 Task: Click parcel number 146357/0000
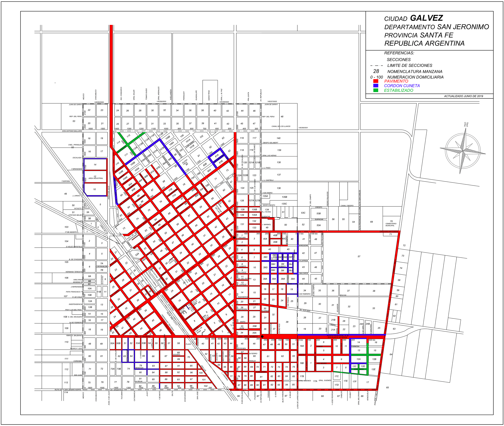click(272, 101)
